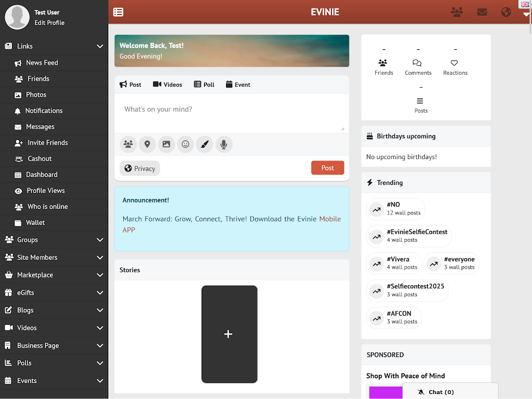Screen dimensions: 532x399
Task: Click microphone voice icon in composer
Action: pos(224,145)
